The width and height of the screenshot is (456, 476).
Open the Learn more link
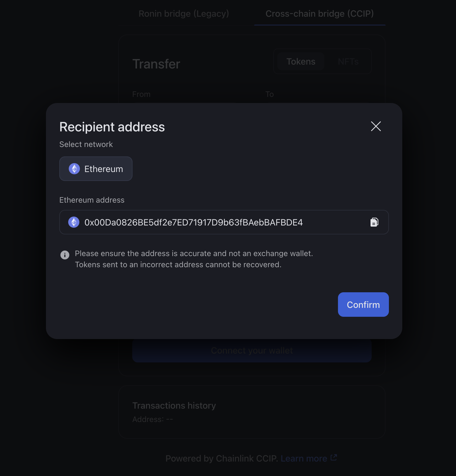click(x=304, y=458)
